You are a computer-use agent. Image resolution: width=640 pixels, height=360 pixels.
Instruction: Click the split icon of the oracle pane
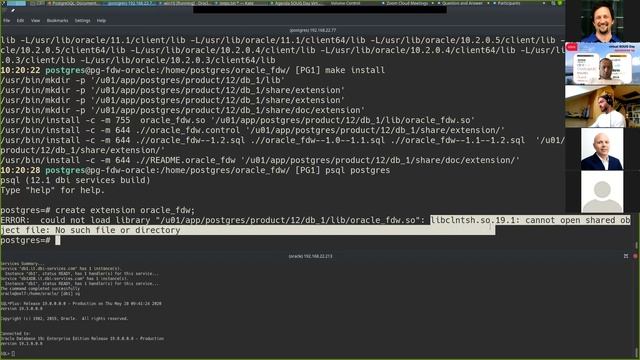pos(626,256)
